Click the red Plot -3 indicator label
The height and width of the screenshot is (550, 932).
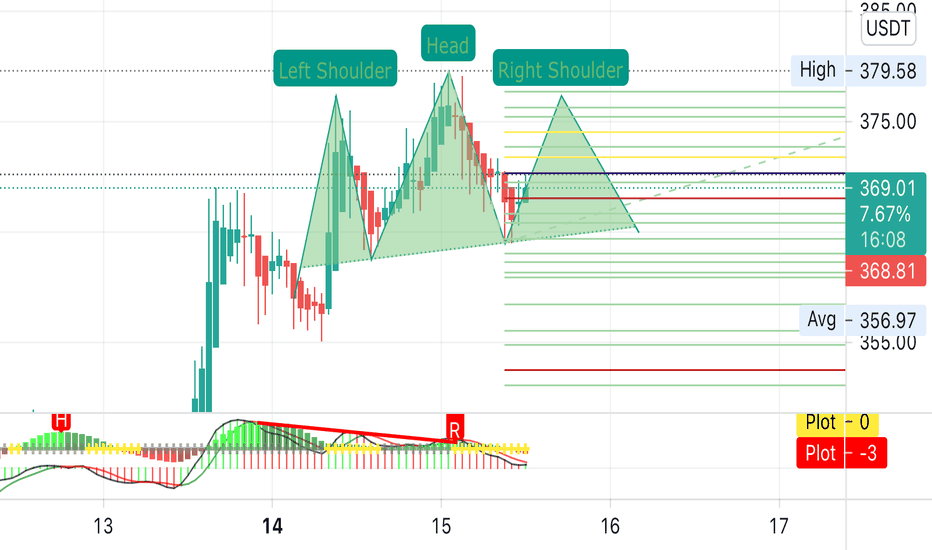[841, 453]
